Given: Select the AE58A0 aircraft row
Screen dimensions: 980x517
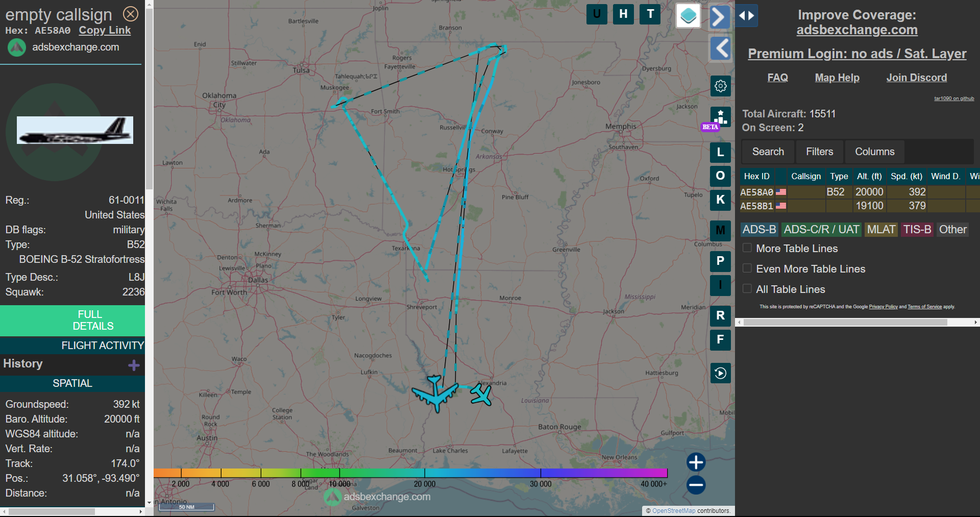Looking at the screenshot, I should point(860,192).
